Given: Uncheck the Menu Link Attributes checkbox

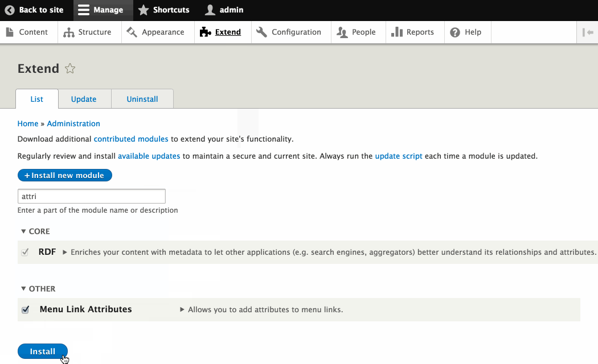Looking at the screenshot, I should (x=25, y=309).
